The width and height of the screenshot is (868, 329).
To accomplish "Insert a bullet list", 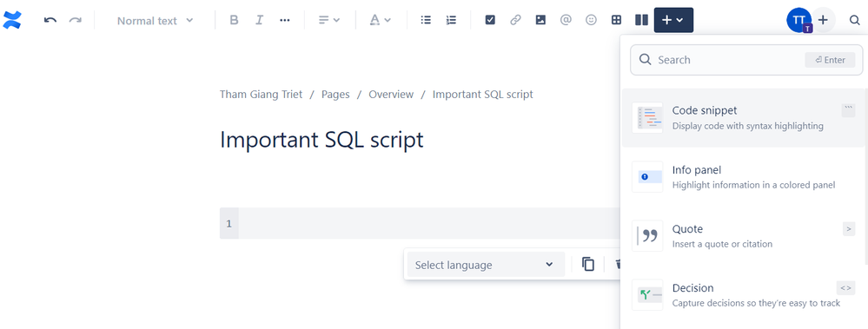I will click(426, 21).
